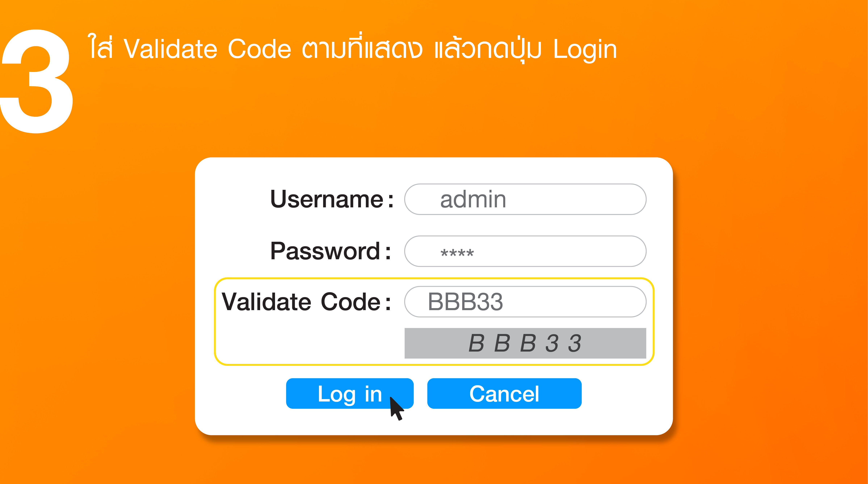Click the first italic B in captcha
Viewport: 868px width, 484px height.
pyautogui.click(x=476, y=343)
